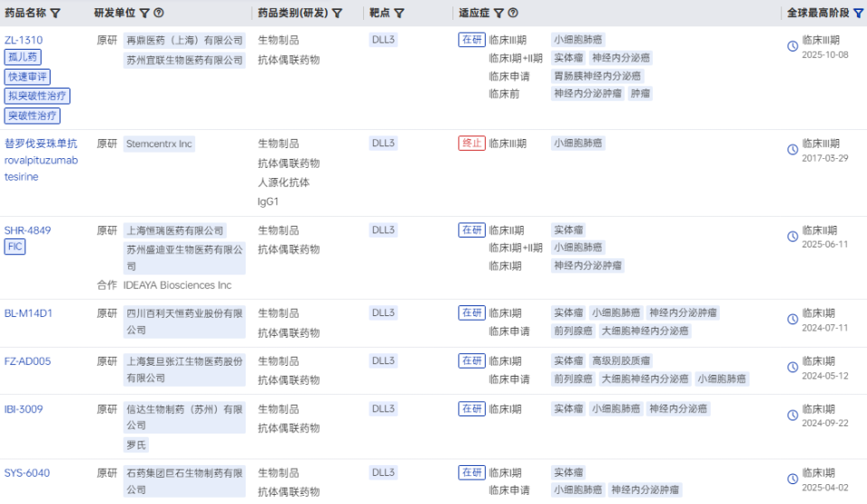Screen dimensions: 867x504
Task: Open the 药品类别(研发) column filter
Action: click(337, 14)
